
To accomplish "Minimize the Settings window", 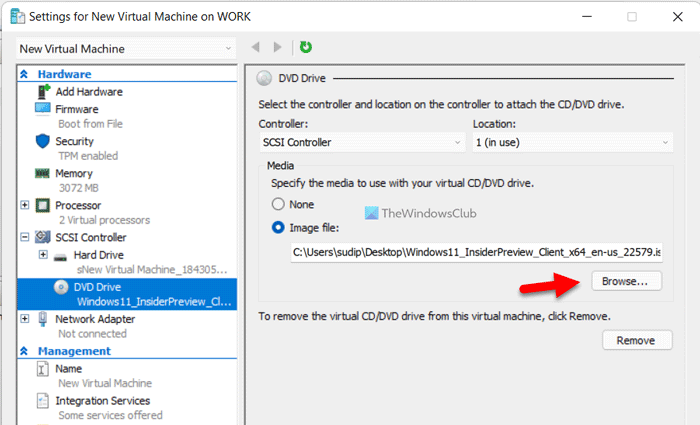I will tap(587, 17).
